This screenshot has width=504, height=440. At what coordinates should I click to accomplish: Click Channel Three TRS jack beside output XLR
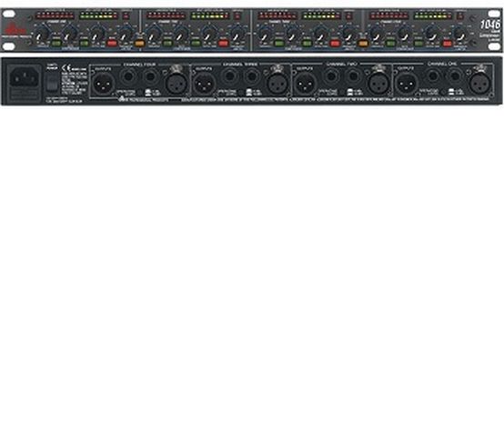point(229,77)
